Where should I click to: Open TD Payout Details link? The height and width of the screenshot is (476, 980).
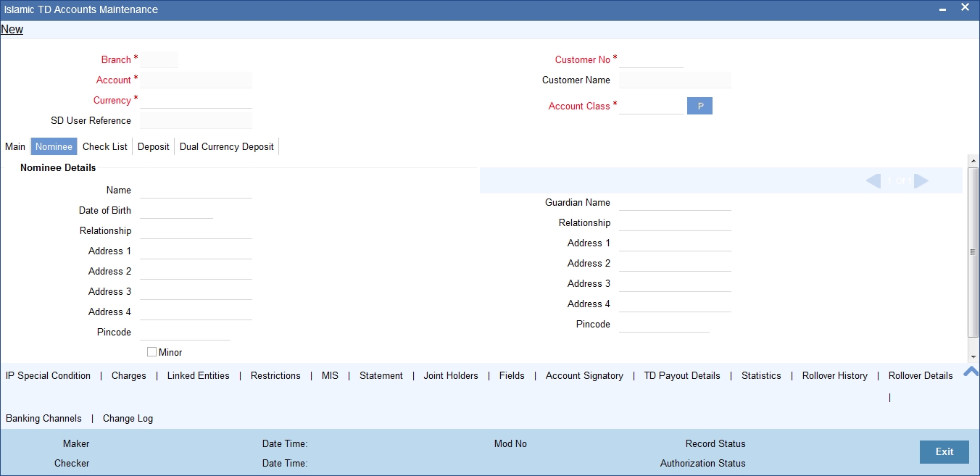pyautogui.click(x=682, y=375)
